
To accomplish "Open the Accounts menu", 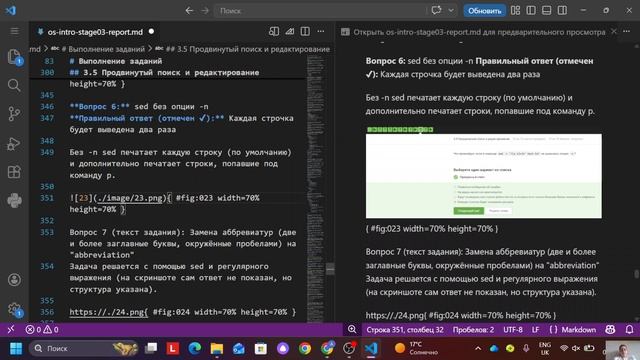I will click(14, 280).
